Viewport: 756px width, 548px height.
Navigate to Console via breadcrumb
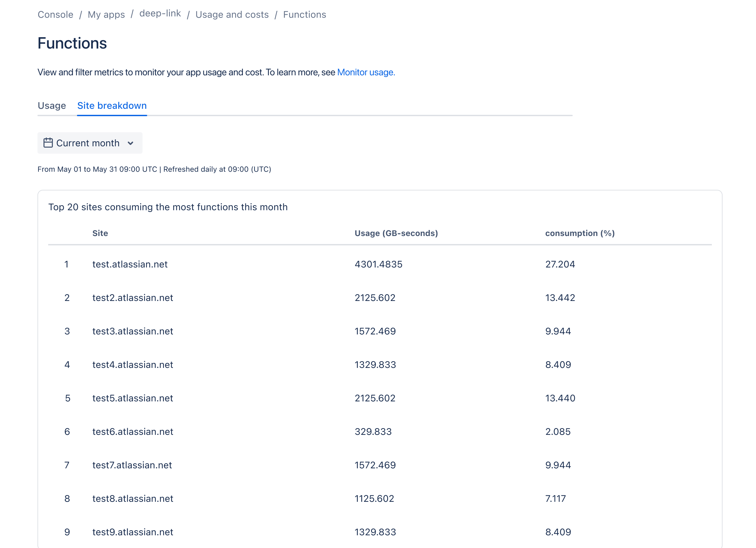pos(56,14)
